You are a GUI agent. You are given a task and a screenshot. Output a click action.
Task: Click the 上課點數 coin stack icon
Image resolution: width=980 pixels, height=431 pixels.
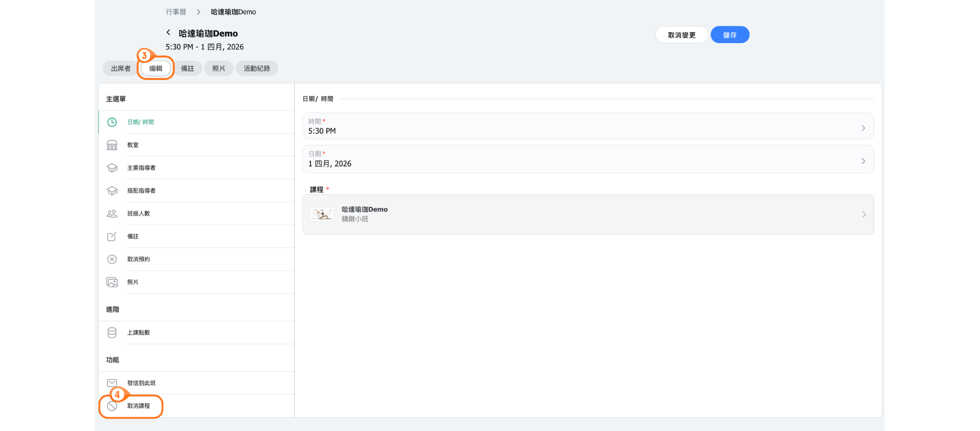pos(112,332)
